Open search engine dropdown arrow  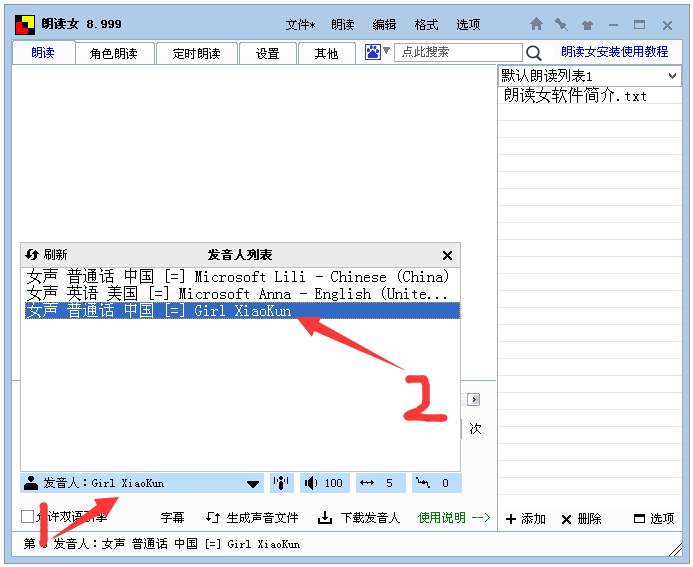387,51
